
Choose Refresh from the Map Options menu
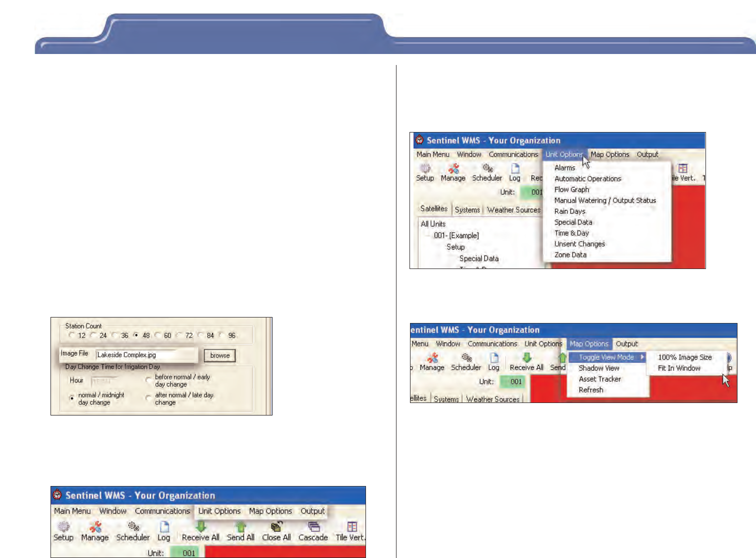click(591, 390)
